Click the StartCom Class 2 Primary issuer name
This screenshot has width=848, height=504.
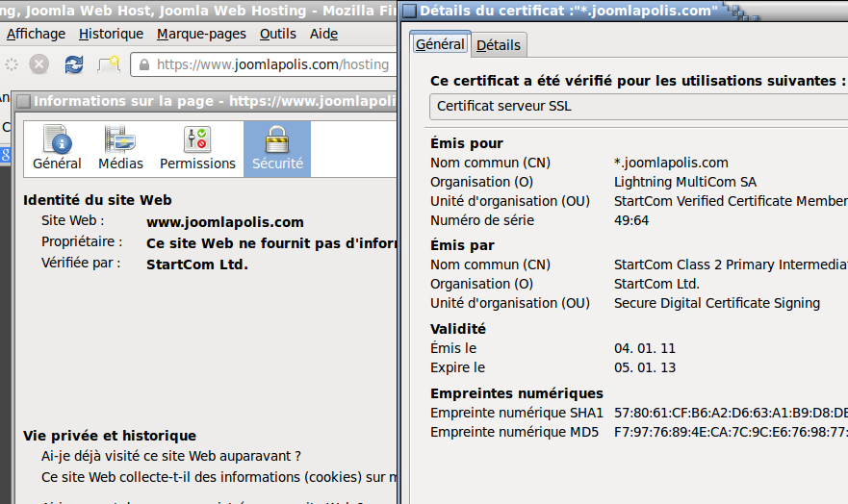tap(731, 265)
